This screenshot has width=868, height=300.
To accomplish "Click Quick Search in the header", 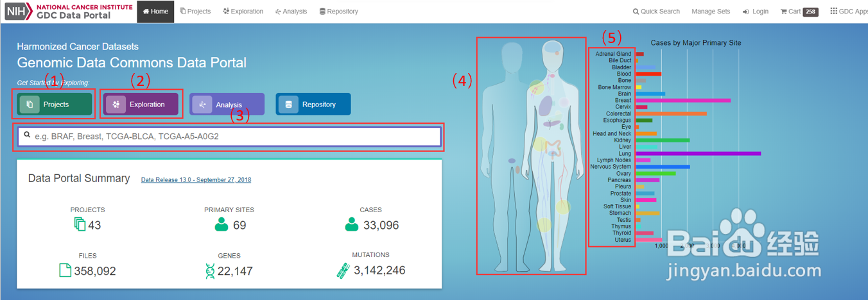I will (656, 12).
